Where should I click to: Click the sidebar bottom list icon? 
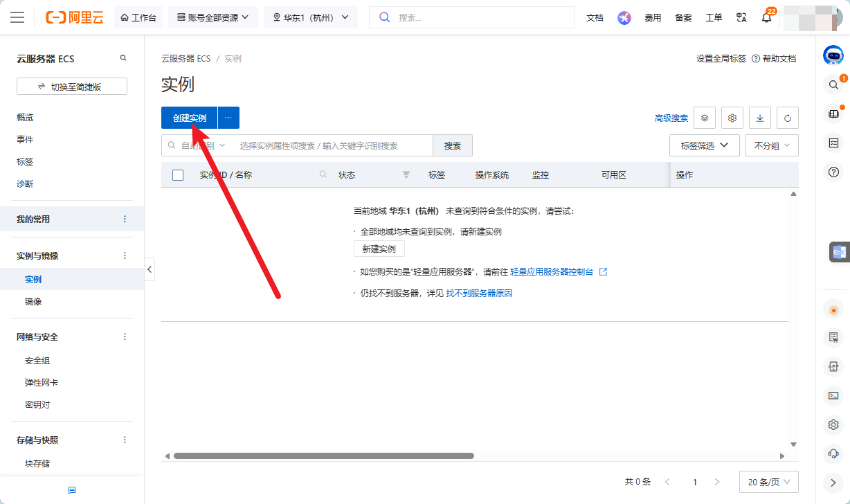[x=72, y=490]
